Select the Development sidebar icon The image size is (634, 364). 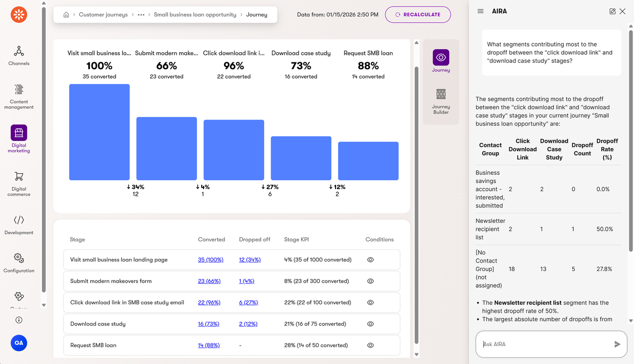pyautogui.click(x=18, y=219)
